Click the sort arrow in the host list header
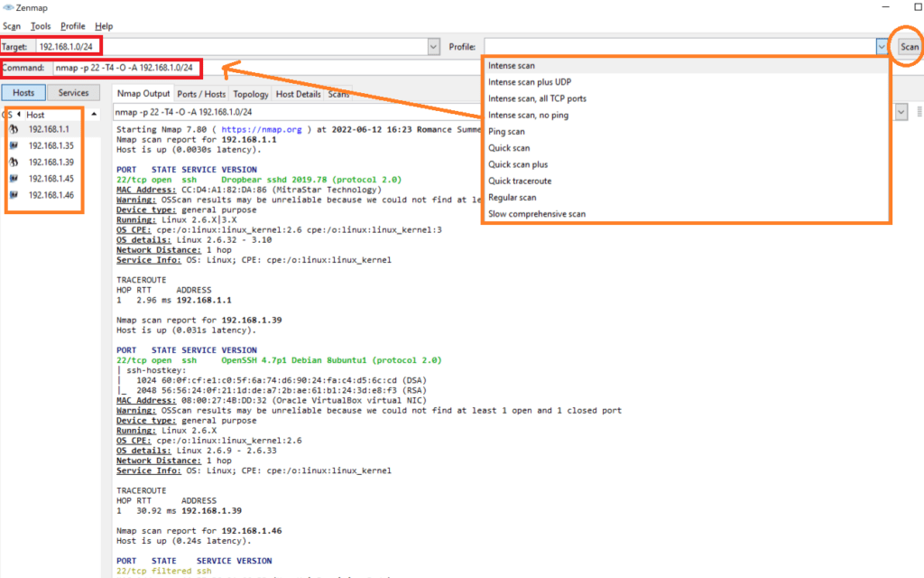Screen dimensions: 924x578 (94, 114)
